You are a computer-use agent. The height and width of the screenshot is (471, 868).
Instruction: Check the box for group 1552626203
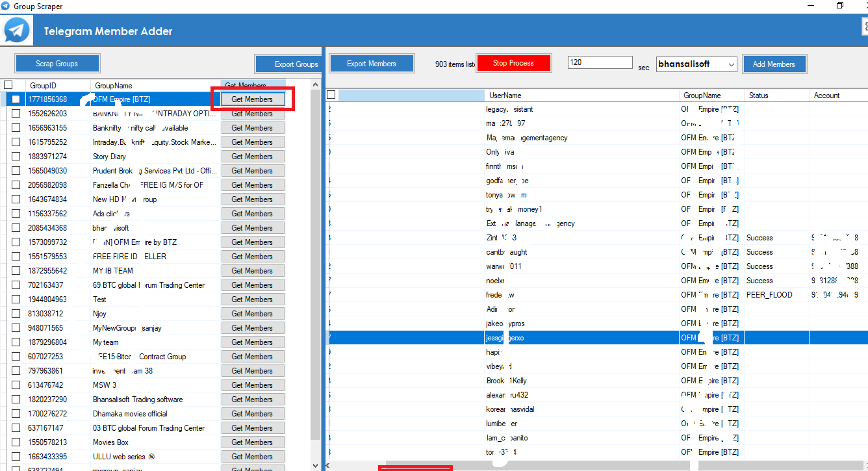pos(16,114)
